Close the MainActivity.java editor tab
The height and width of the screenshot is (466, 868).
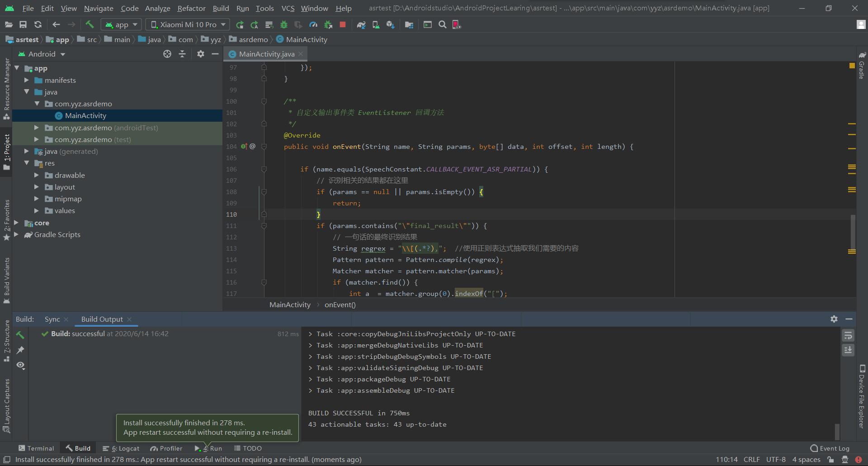[301, 54]
